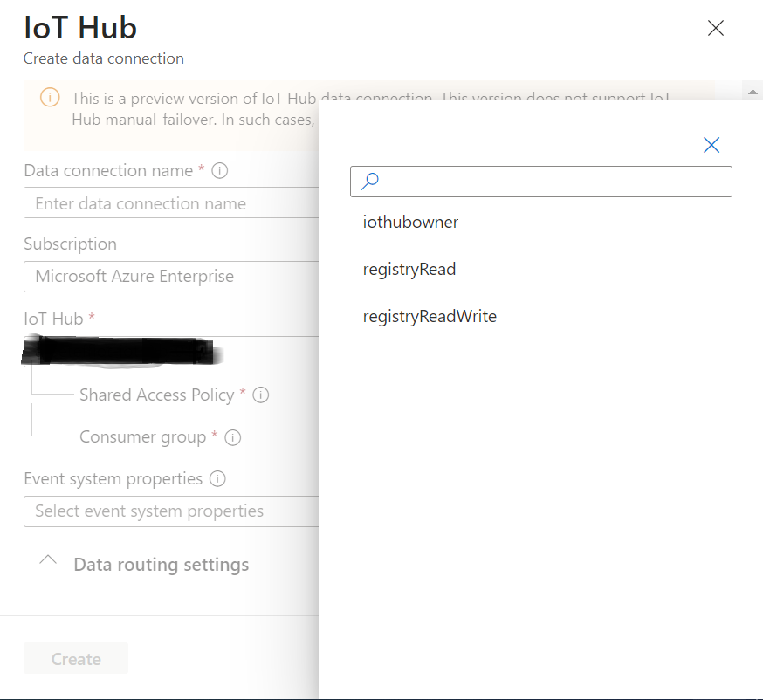Image resolution: width=763 pixels, height=700 pixels.
Task: Close the shared access policy dropdown panel
Action: pos(711,145)
